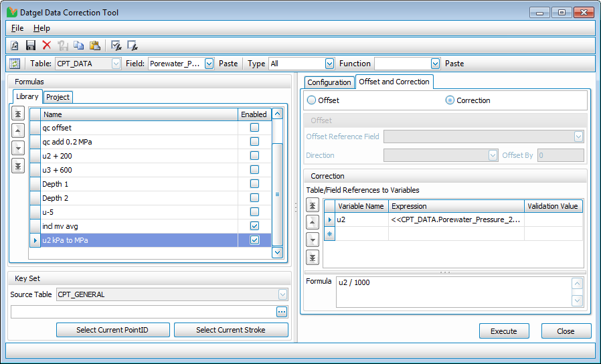
Task: Open the Configuration tab
Action: [329, 82]
